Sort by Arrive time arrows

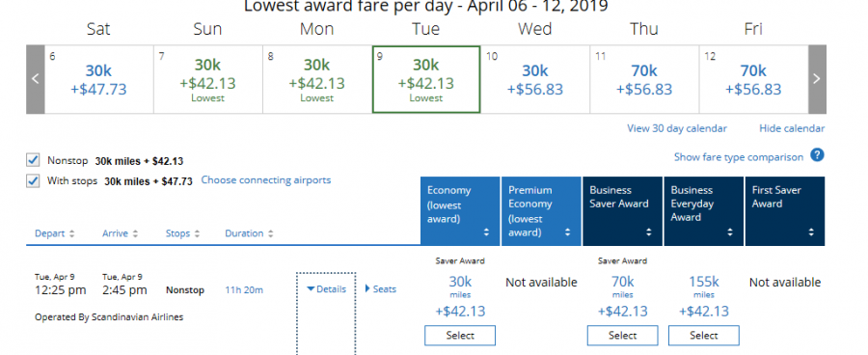tap(135, 233)
